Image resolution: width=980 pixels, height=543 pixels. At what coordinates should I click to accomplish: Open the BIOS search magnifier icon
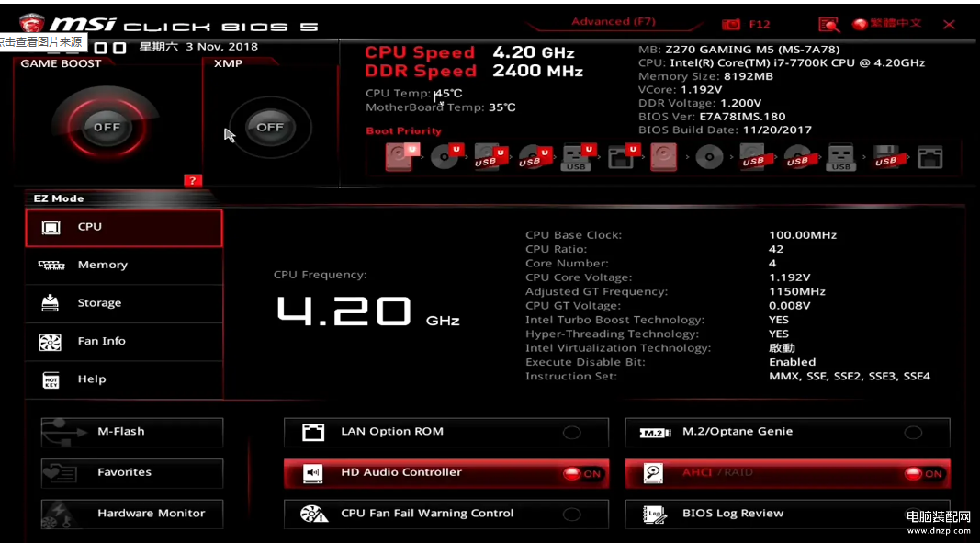828,25
